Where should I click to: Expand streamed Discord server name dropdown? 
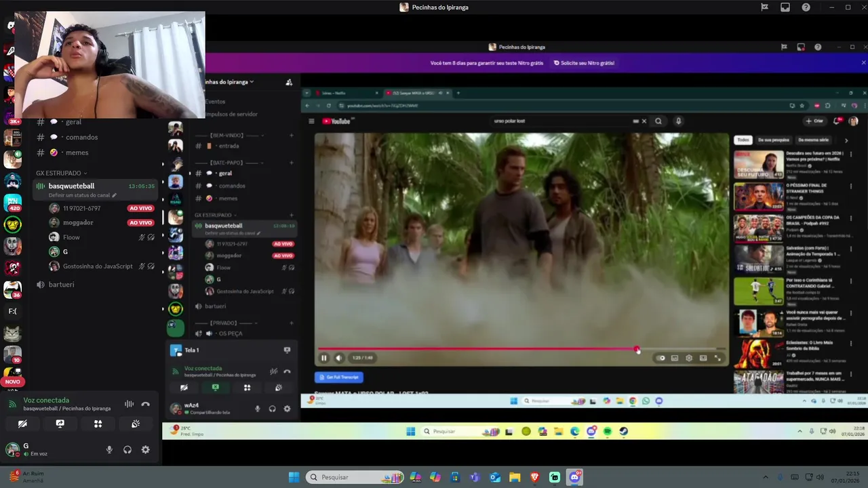229,82
